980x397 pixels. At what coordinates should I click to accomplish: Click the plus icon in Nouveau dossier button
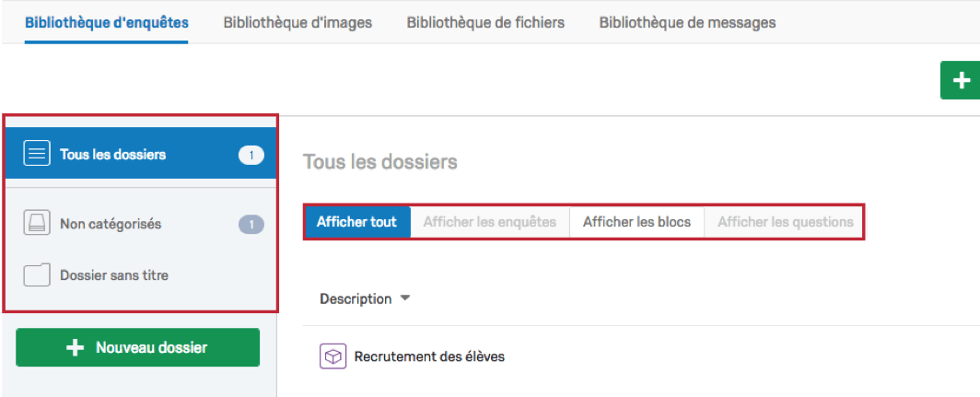click(x=75, y=347)
